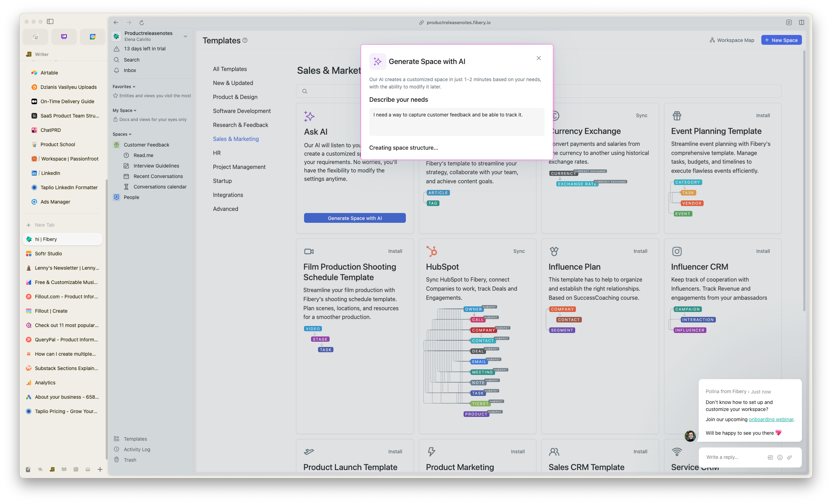Toggle the browser sidebar panel icon
Viewport: 832px width, 504px height.
pos(50,22)
